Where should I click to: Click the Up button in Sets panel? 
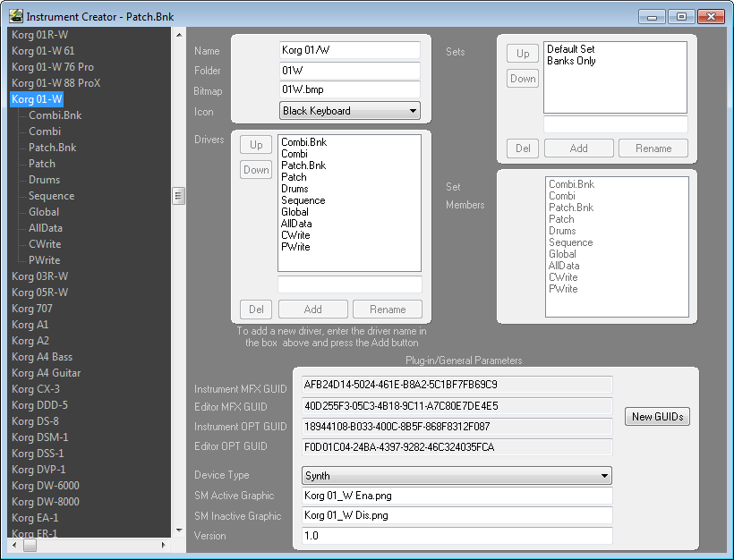point(523,54)
